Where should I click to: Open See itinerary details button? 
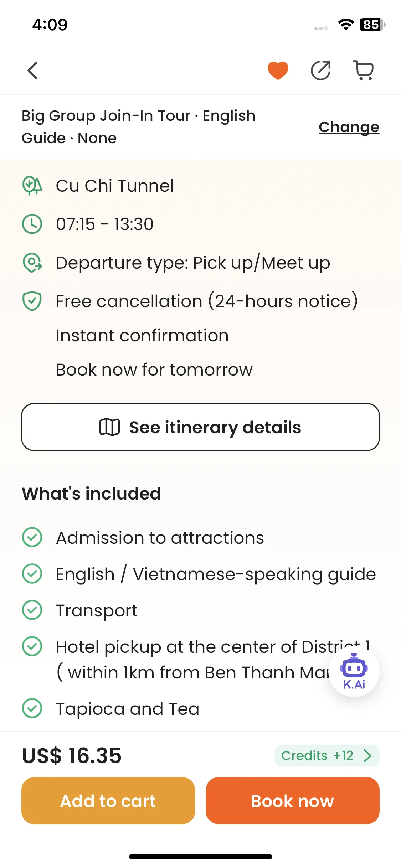pos(200,427)
